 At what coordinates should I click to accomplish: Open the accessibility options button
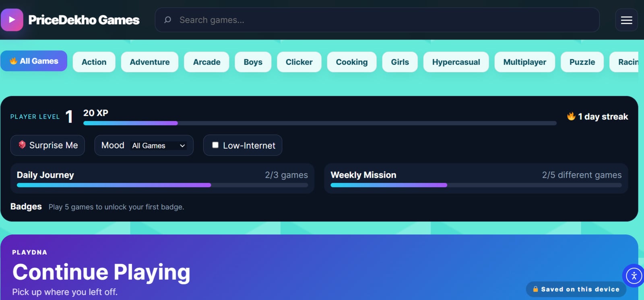(634, 276)
